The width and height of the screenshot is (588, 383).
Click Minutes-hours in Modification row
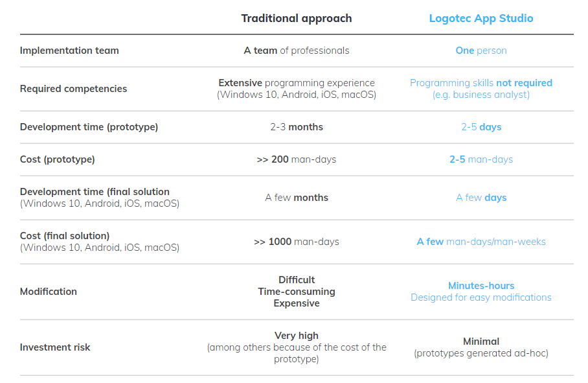coord(481,286)
